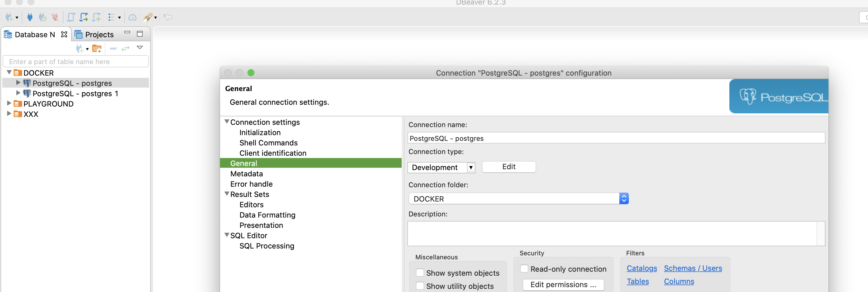Viewport: 868px width, 292px height.
Task: Select PostgreSQL - postgres in navigator tree
Action: (72, 83)
